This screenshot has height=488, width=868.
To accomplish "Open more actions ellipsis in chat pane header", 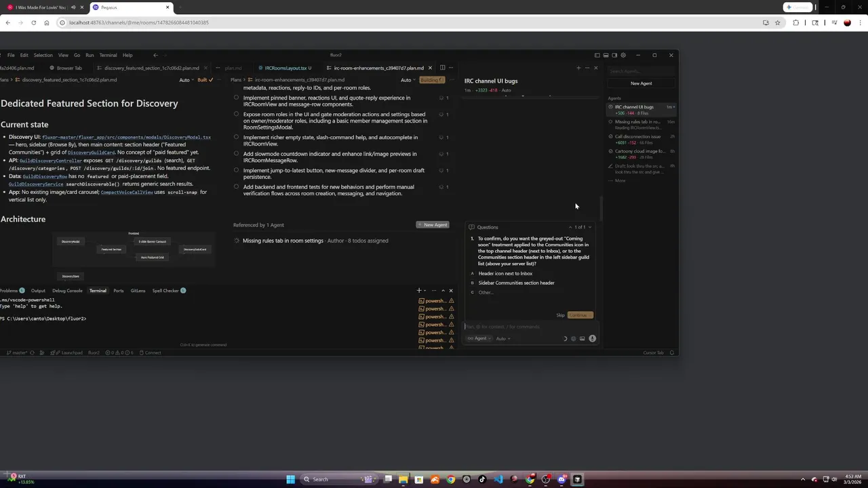I will 587,68.
